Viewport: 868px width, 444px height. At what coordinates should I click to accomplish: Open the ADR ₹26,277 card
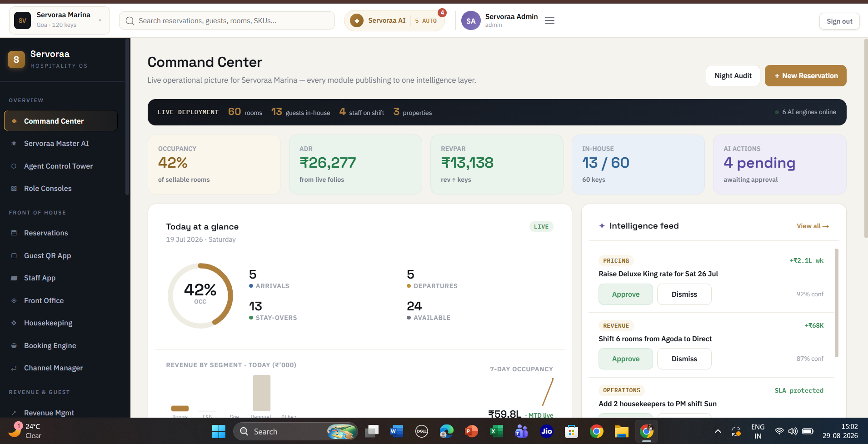(x=355, y=165)
